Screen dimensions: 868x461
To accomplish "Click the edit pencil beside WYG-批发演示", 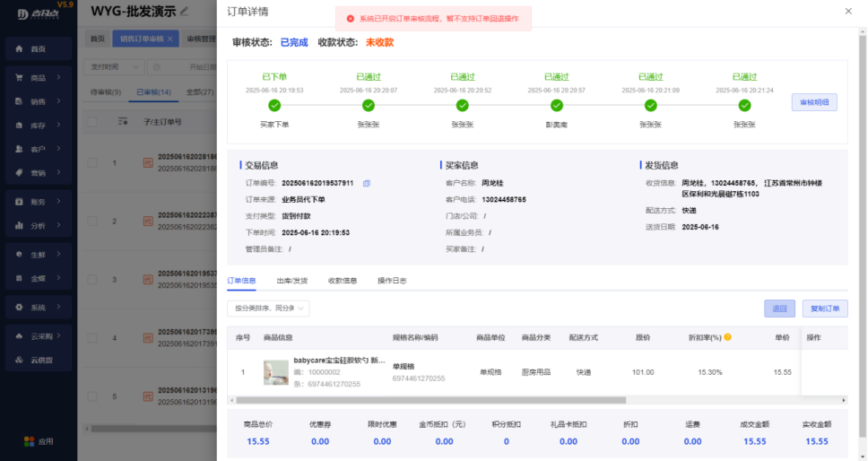I will (185, 11).
